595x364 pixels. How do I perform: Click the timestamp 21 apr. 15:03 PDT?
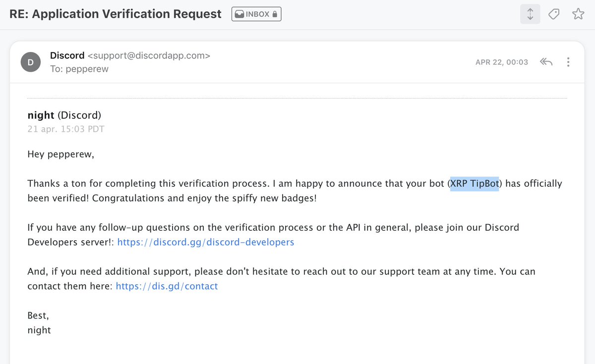(x=66, y=129)
